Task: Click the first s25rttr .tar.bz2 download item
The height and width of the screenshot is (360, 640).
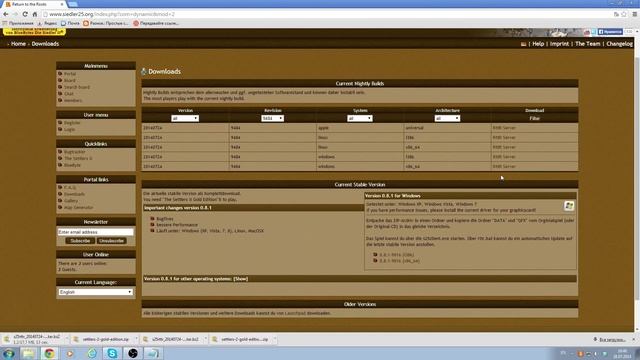Action: coord(33,339)
